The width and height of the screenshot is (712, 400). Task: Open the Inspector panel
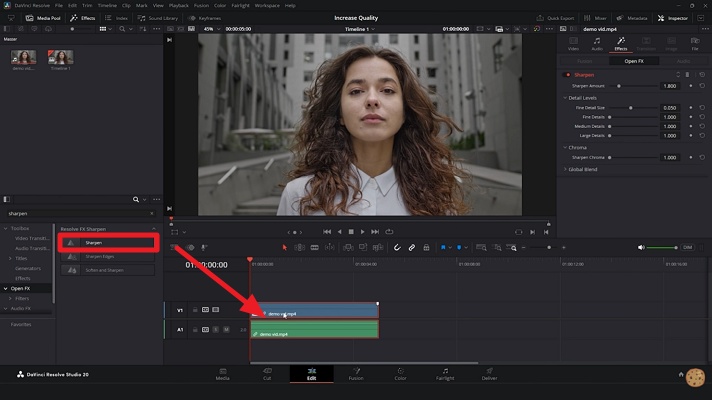[x=673, y=18]
